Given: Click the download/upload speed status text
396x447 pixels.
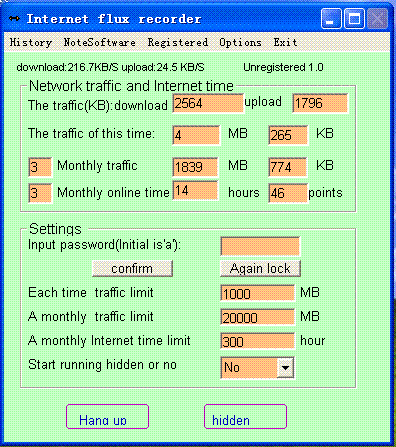Looking at the screenshot, I should [110, 67].
